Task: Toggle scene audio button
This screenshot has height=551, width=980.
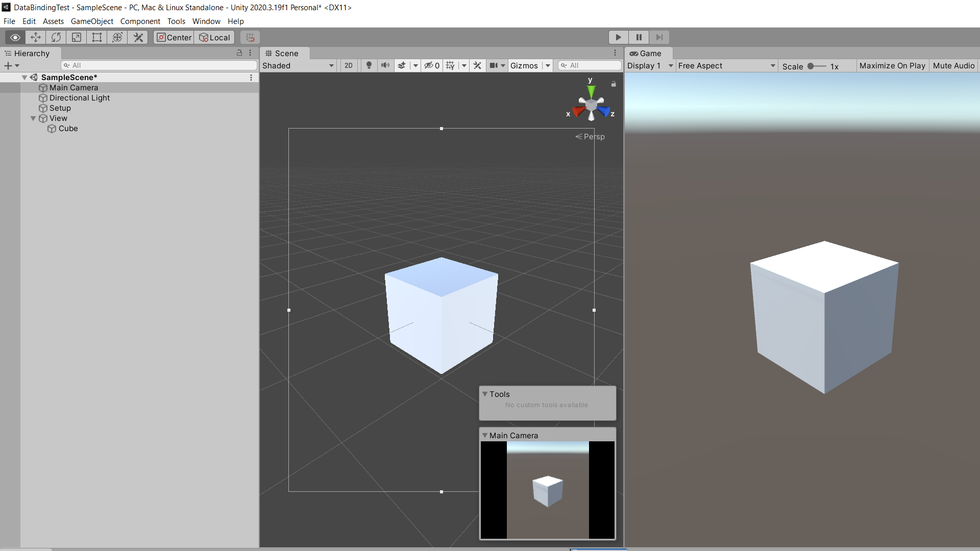Action: coord(385,65)
